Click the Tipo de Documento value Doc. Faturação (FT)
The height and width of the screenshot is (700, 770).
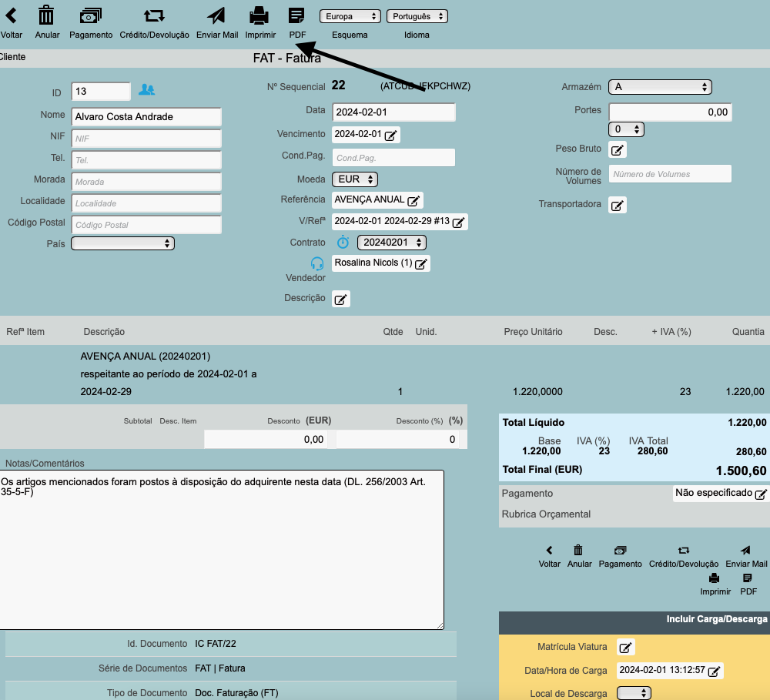[236, 692]
